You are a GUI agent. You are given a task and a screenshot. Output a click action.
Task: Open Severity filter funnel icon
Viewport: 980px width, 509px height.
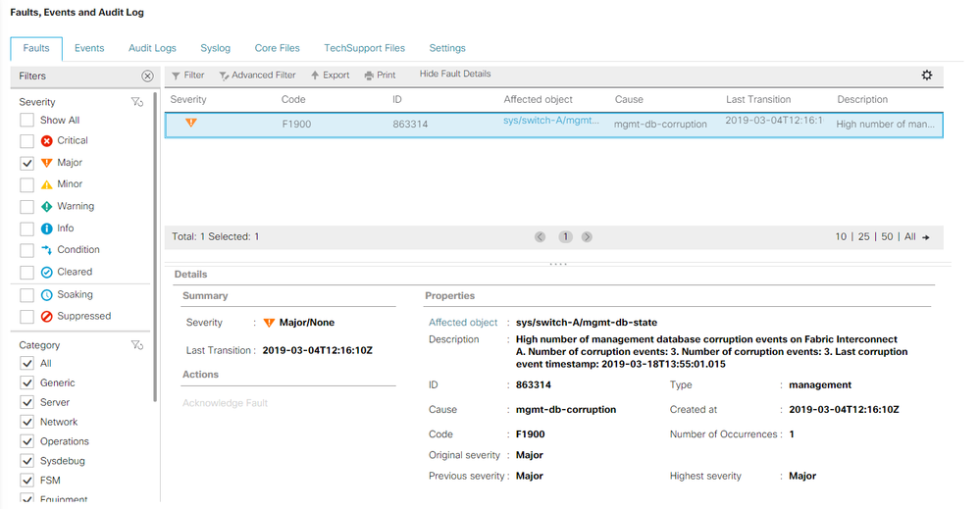point(137,102)
